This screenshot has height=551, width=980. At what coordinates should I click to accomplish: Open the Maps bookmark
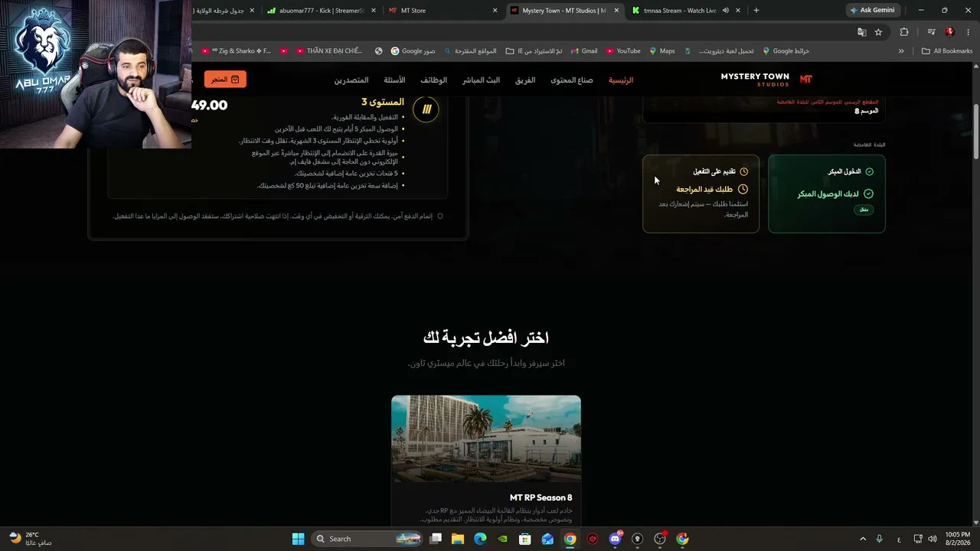661,51
